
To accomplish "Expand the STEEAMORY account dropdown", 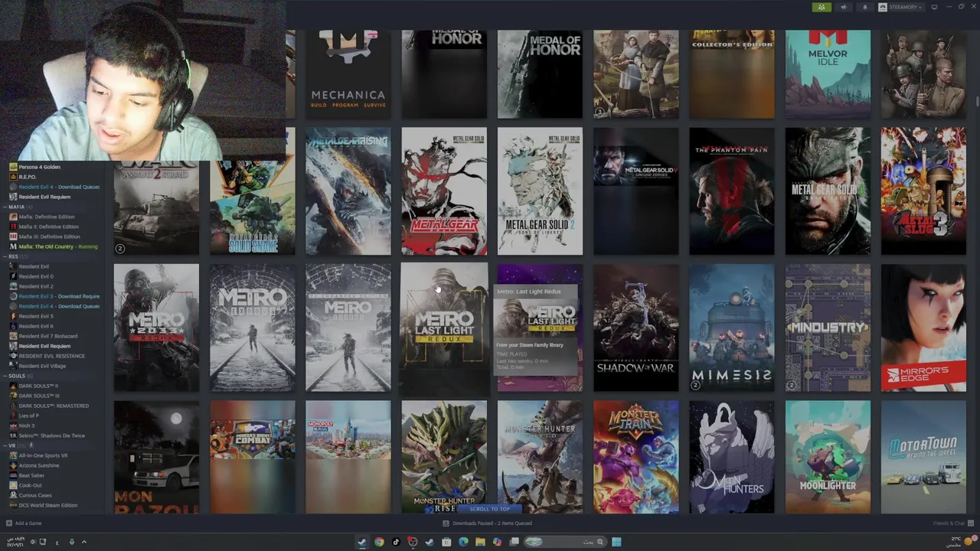I will click(900, 7).
